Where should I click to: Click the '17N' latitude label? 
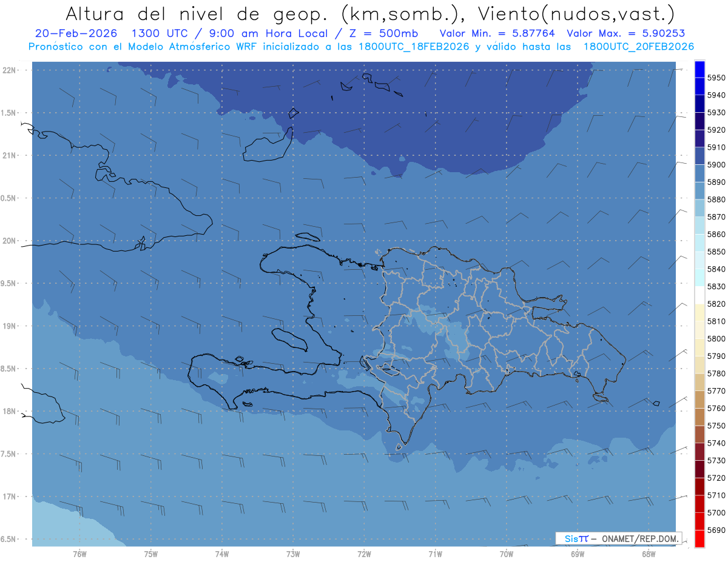[x=10, y=497]
